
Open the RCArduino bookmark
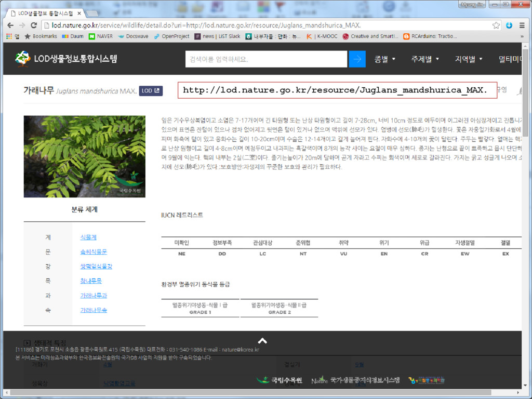point(430,36)
